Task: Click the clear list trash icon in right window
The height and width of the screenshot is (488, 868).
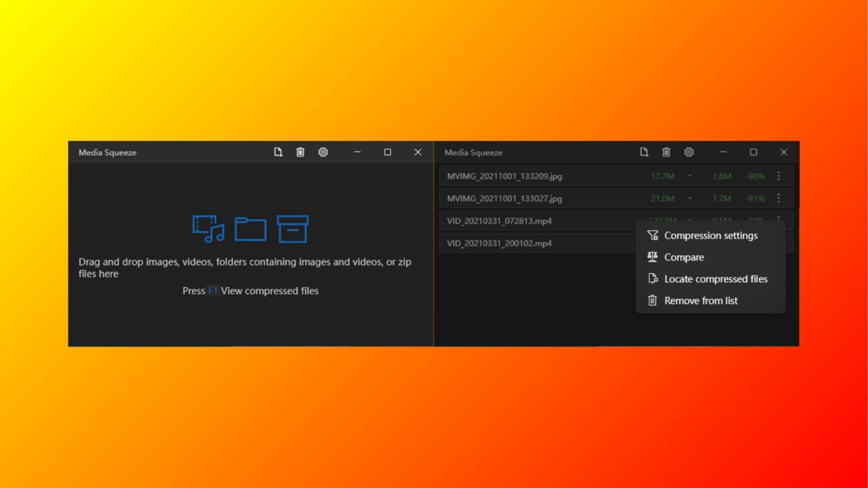Action: pyautogui.click(x=666, y=152)
